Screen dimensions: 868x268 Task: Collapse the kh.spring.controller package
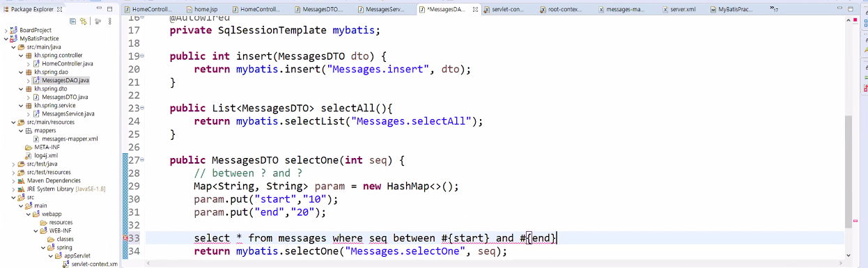(21, 56)
